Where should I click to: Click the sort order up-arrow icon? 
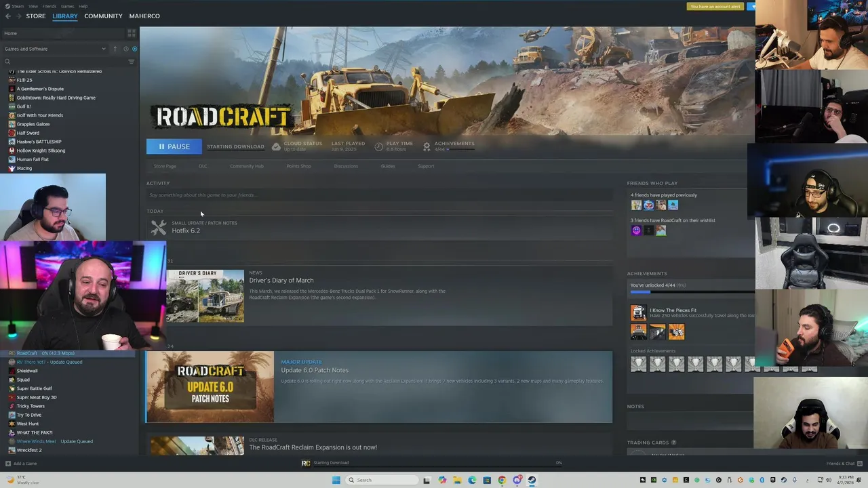(115, 49)
